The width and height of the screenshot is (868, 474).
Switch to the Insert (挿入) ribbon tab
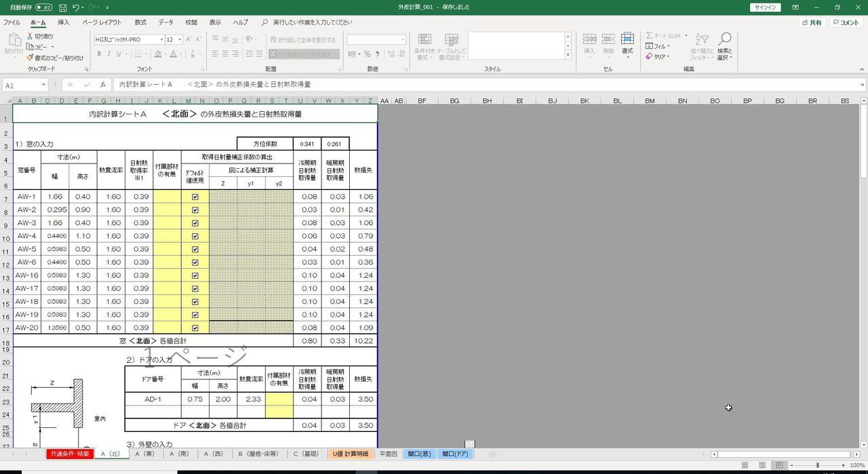pos(63,22)
